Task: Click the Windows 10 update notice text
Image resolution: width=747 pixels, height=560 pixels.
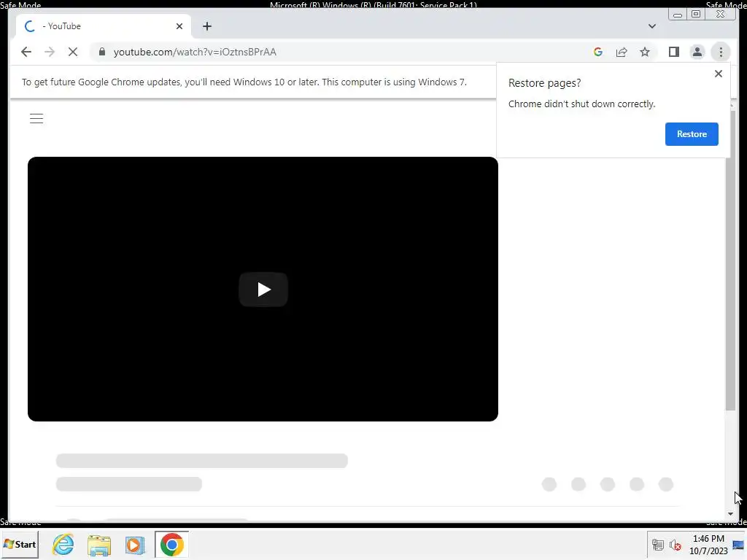Action: coord(244,82)
